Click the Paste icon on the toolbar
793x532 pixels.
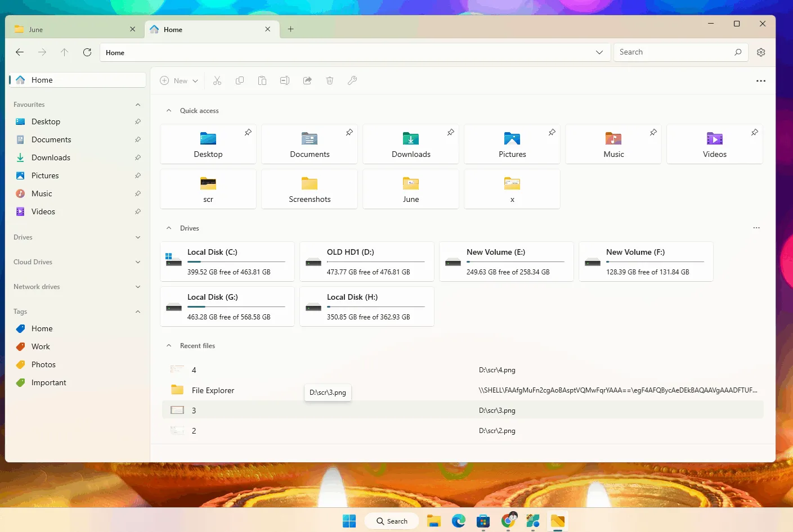tap(262, 80)
